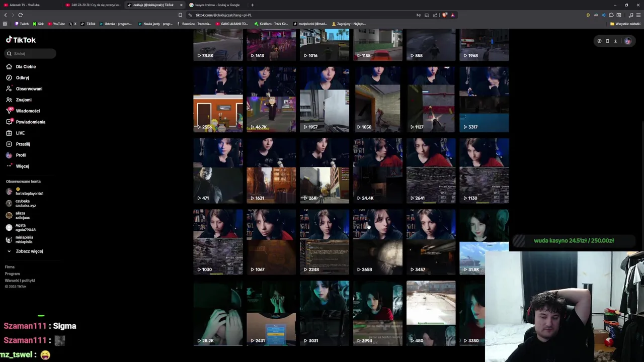Open Zagraj.my bookmark

[x=349, y=24]
